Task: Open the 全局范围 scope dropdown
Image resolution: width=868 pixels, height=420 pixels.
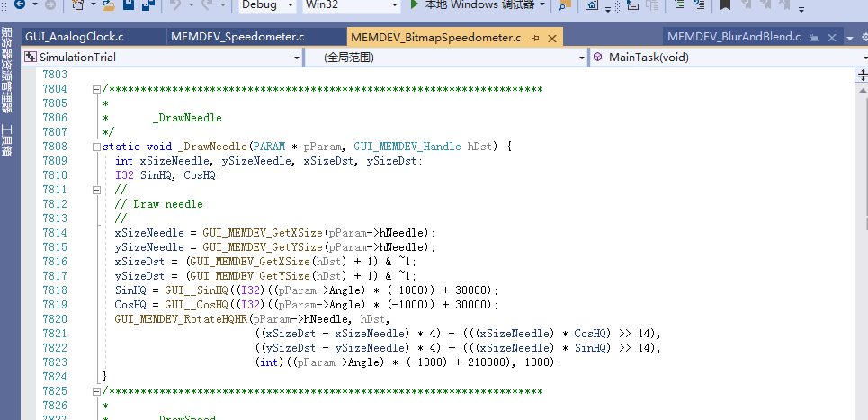Action: [x=582, y=58]
